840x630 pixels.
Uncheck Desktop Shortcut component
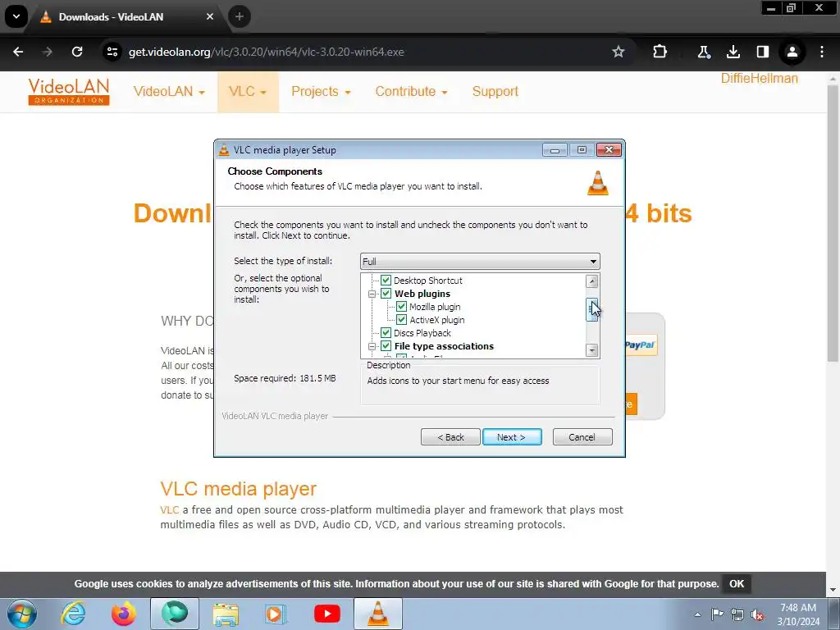pyautogui.click(x=386, y=281)
